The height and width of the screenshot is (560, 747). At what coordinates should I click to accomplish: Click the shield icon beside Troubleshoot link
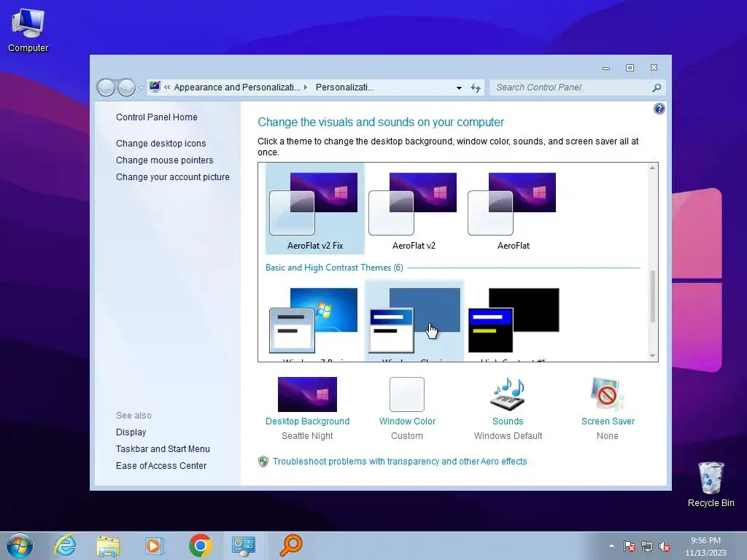coord(263,462)
